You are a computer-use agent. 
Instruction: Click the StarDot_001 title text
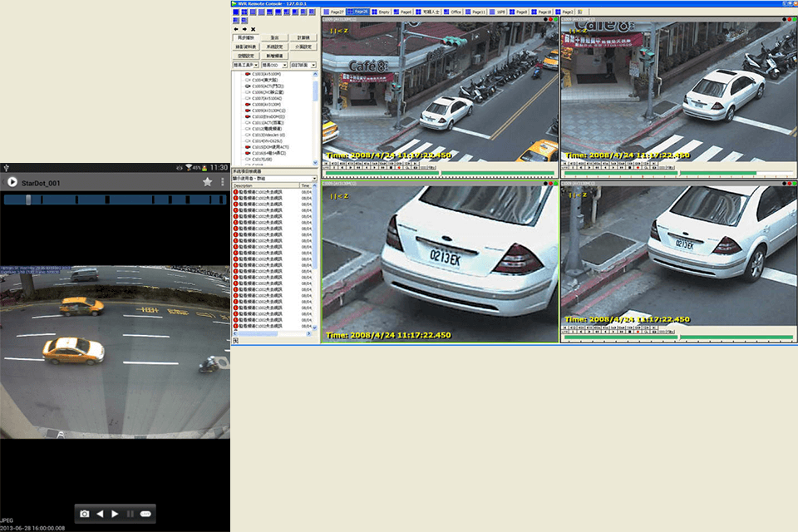click(41, 183)
